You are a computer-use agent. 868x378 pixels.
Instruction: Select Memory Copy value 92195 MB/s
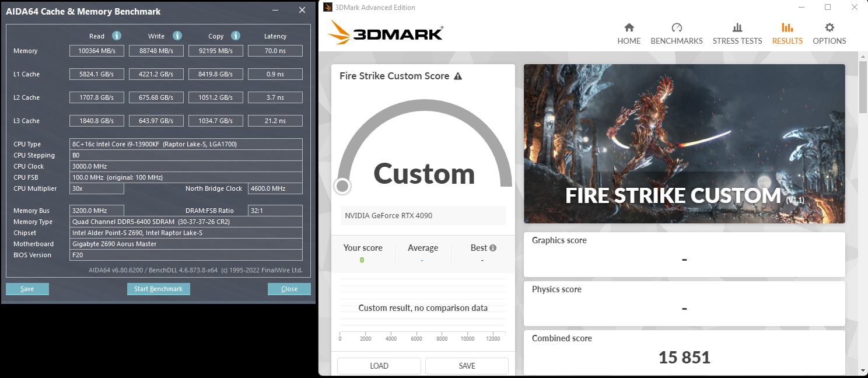[216, 51]
